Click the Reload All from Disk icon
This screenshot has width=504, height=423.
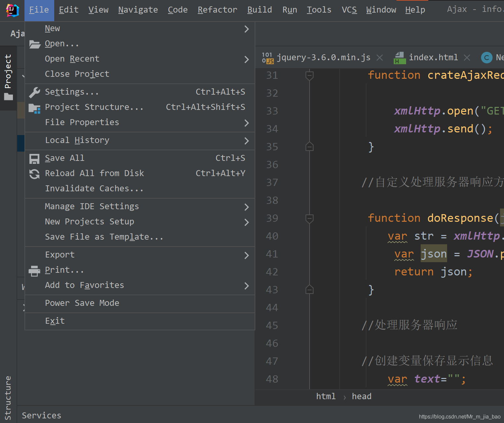pos(34,173)
